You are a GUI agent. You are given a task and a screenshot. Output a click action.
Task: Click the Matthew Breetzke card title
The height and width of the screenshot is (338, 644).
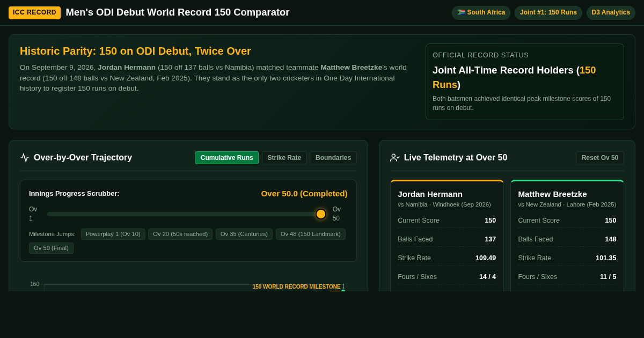pyautogui.click(x=552, y=194)
